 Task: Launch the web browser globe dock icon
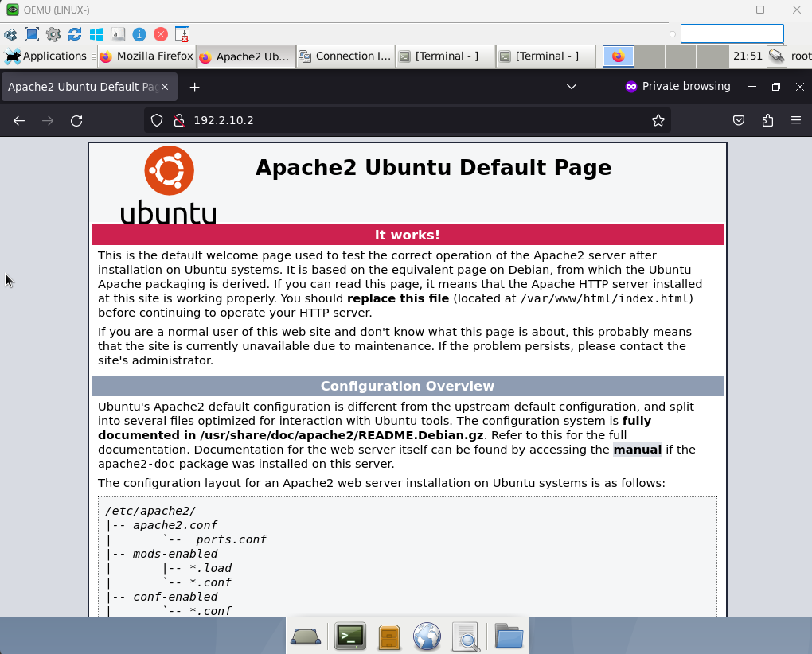(427, 636)
